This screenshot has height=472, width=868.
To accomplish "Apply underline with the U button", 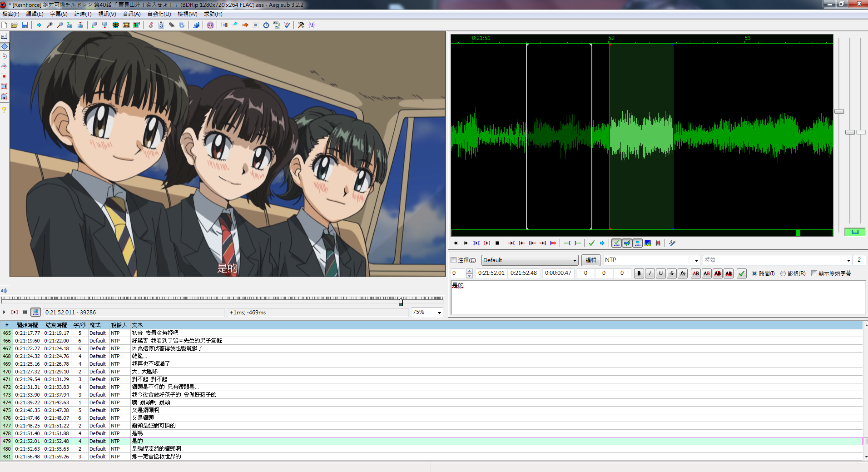I will (661, 273).
